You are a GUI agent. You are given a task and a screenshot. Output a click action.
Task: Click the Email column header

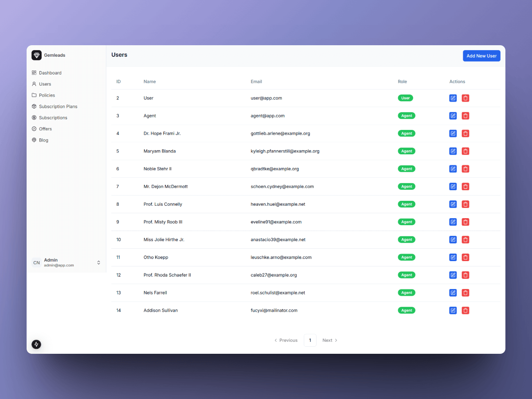[x=256, y=82]
